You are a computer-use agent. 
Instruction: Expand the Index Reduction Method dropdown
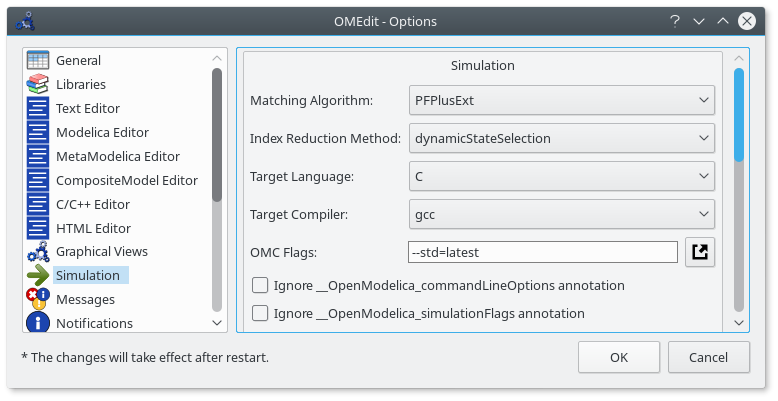561,138
